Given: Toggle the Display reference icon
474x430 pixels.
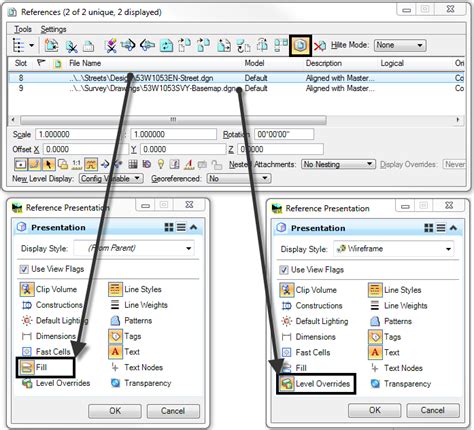Looking at the screenshot, I should point(21,164).
